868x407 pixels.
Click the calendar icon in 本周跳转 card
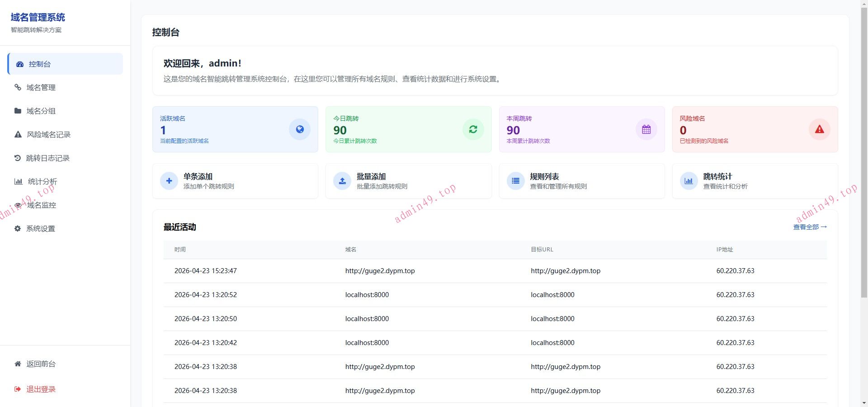(646, 129)
